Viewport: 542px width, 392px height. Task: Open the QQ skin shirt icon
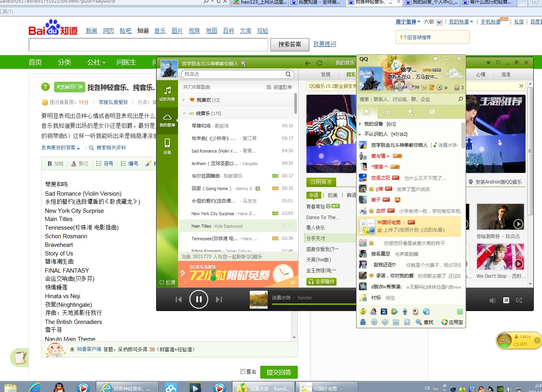pyautogui.click(x=435, y=59)
